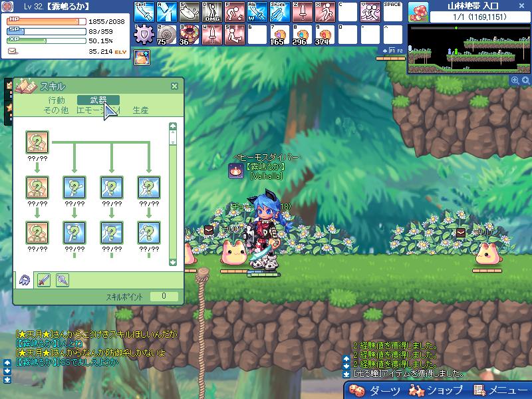
Task: Activate the Alt sword skill slot
Action: click(257, 12)
